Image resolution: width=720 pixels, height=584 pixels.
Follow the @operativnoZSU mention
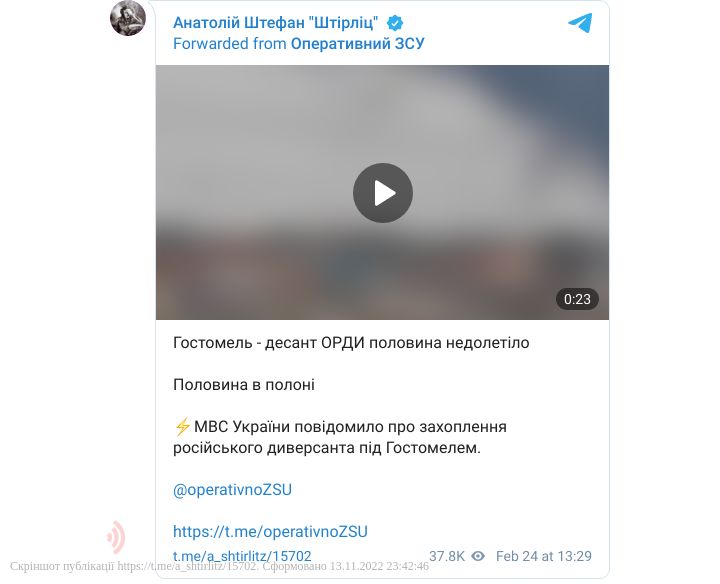(232, 490)
